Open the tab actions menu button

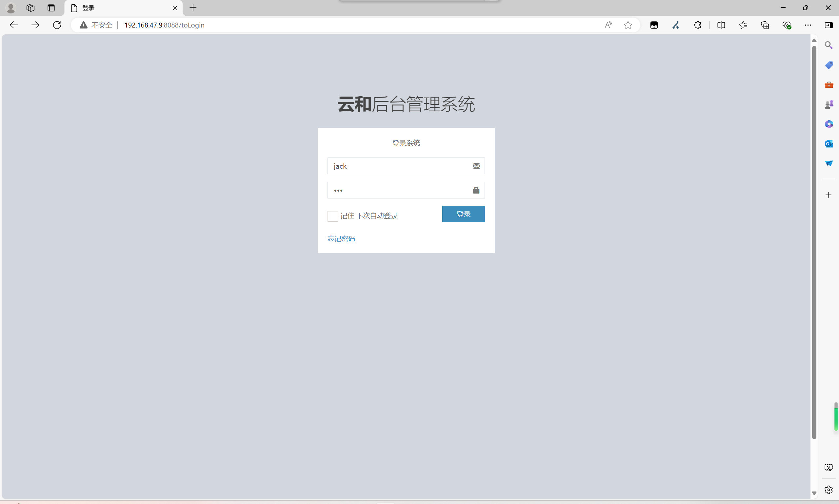click(51, 8)
